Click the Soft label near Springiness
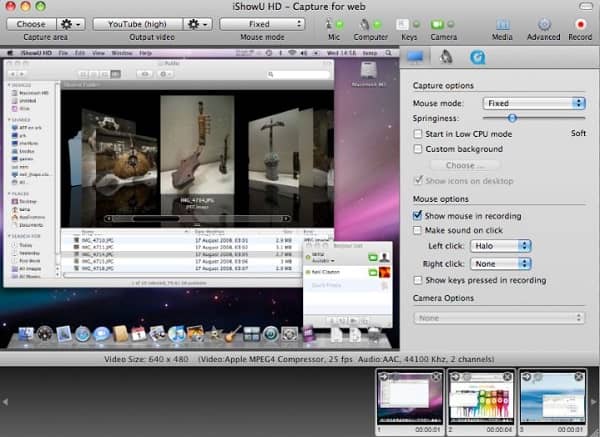600x437 pixels. click(578, 133)
